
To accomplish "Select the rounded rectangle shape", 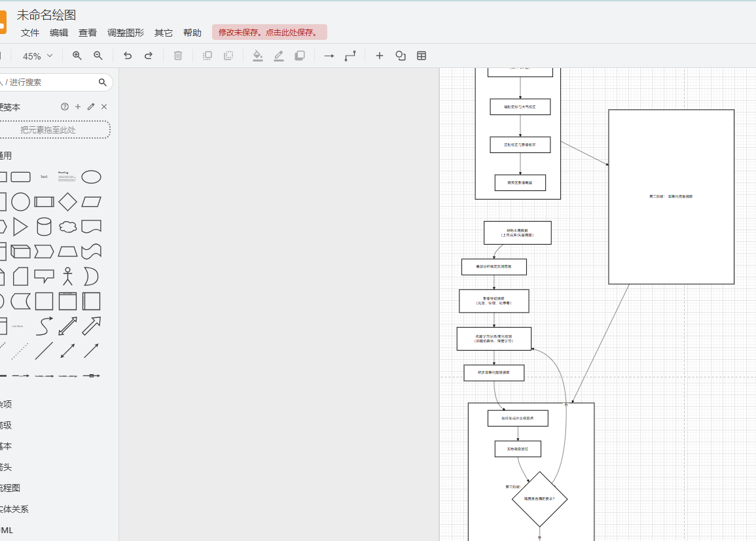I will pos(21,177).
